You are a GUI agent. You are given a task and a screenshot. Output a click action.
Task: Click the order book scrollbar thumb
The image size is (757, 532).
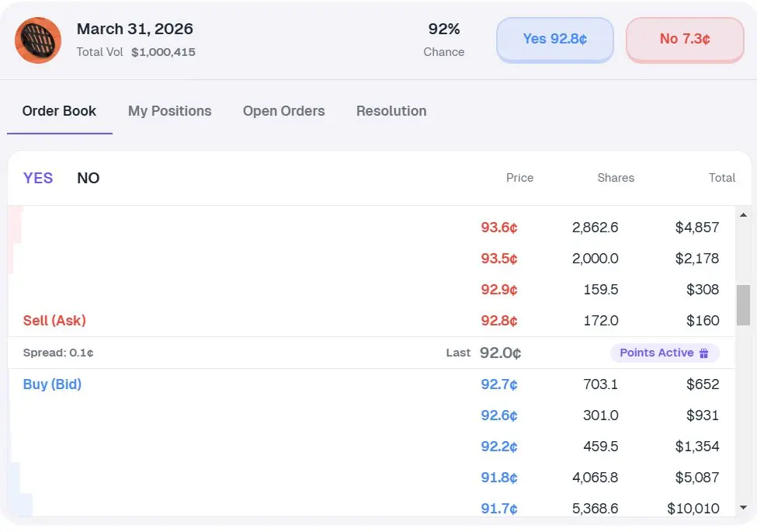click(743, 304)
